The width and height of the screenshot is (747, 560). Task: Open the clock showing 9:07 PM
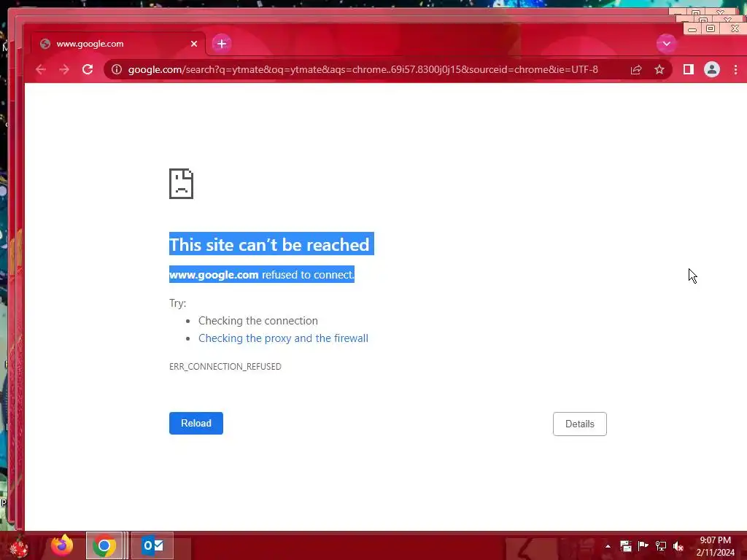(715, 546)
